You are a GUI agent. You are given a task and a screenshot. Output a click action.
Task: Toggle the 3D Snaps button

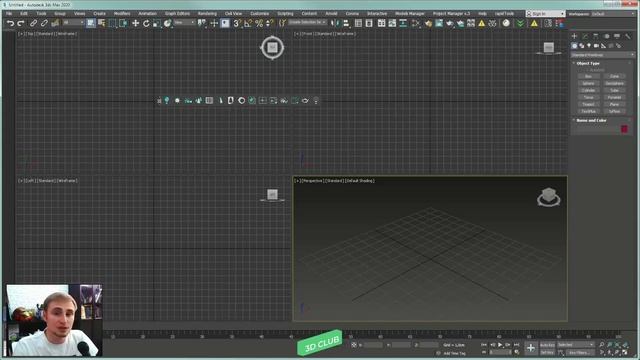tap(237, 23)
